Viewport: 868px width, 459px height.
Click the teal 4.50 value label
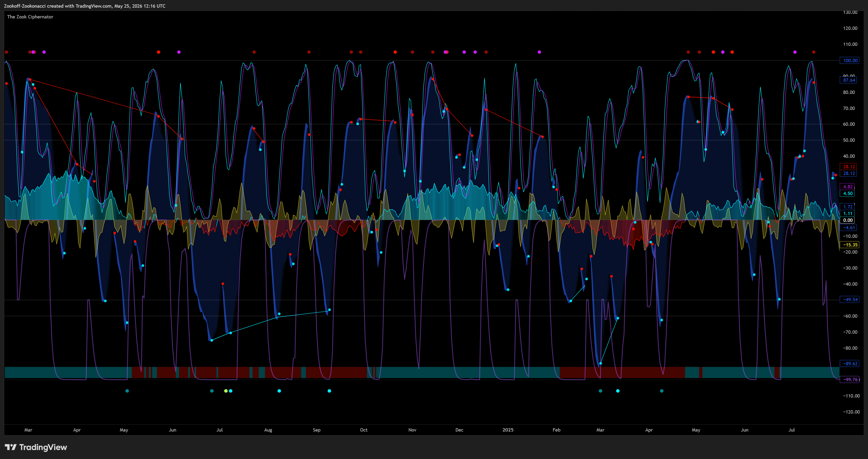pos(847,194)
